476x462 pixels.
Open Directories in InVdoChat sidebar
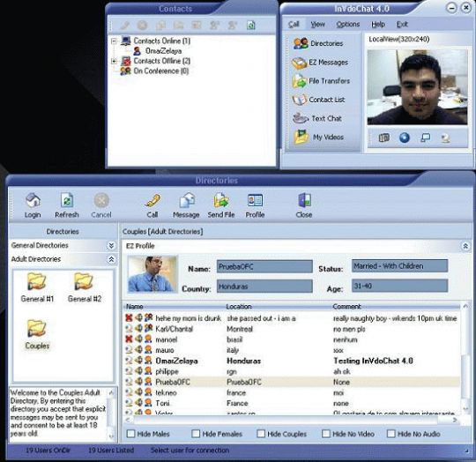coord(318,43)
